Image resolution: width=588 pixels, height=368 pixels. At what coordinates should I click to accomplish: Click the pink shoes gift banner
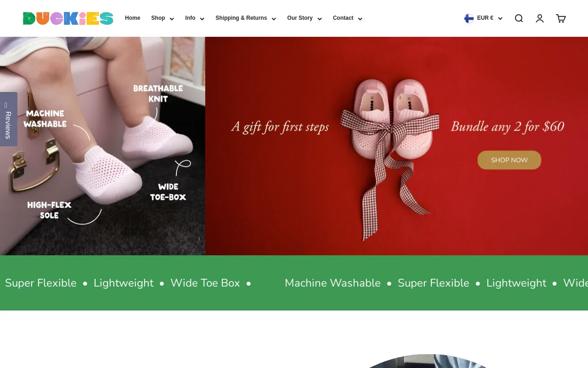[x=396, y=146]
